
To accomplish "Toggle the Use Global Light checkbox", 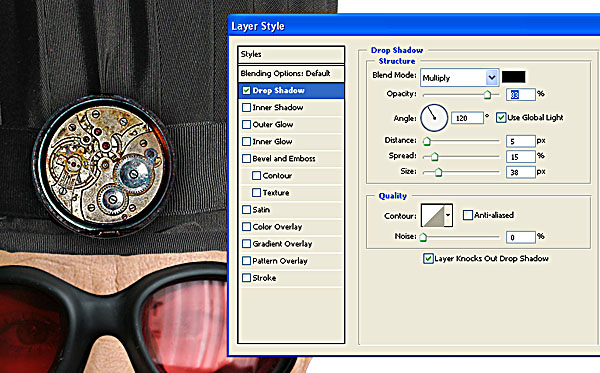I will (x=501, y=117).
